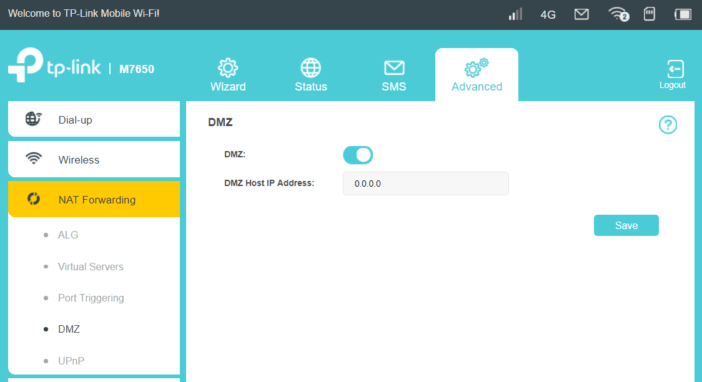
Task: Open the Virtual Servers submenu item
Action: pyautogui.click(x=90, y=266)
